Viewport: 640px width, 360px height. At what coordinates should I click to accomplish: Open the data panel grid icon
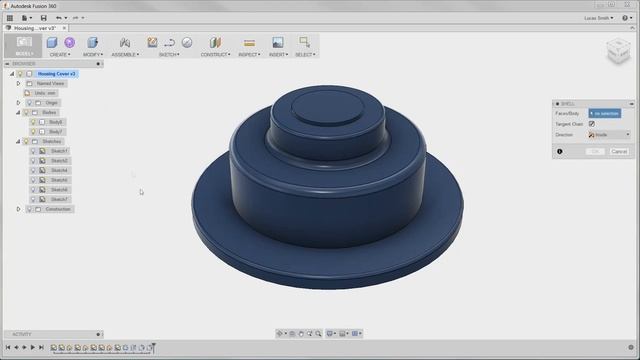pos(10,18)
